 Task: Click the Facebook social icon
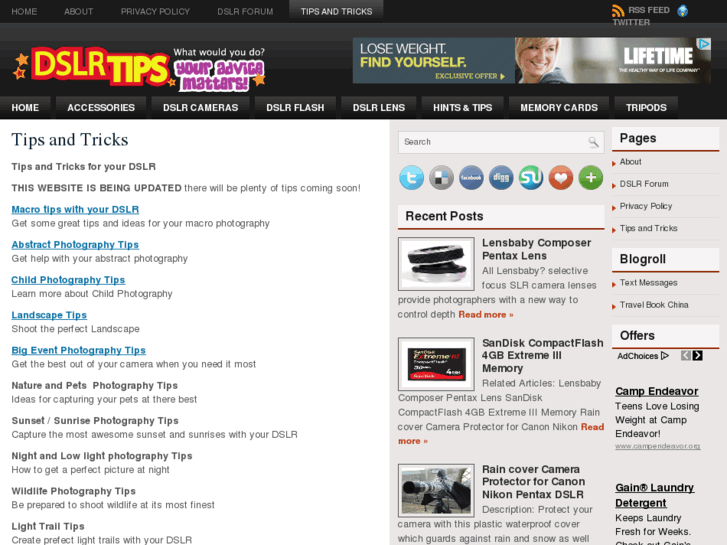pyautogui.click(x=471, y=178)
